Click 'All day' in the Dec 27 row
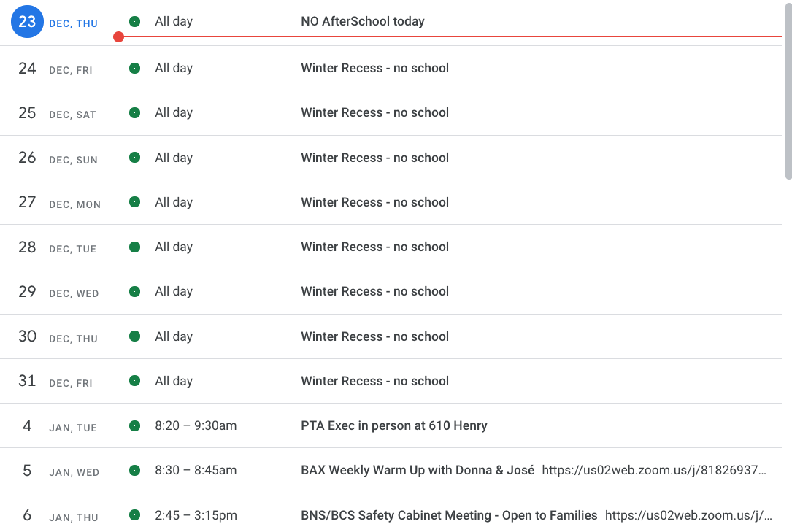This screenshot has width=792, height=532. 174,202
